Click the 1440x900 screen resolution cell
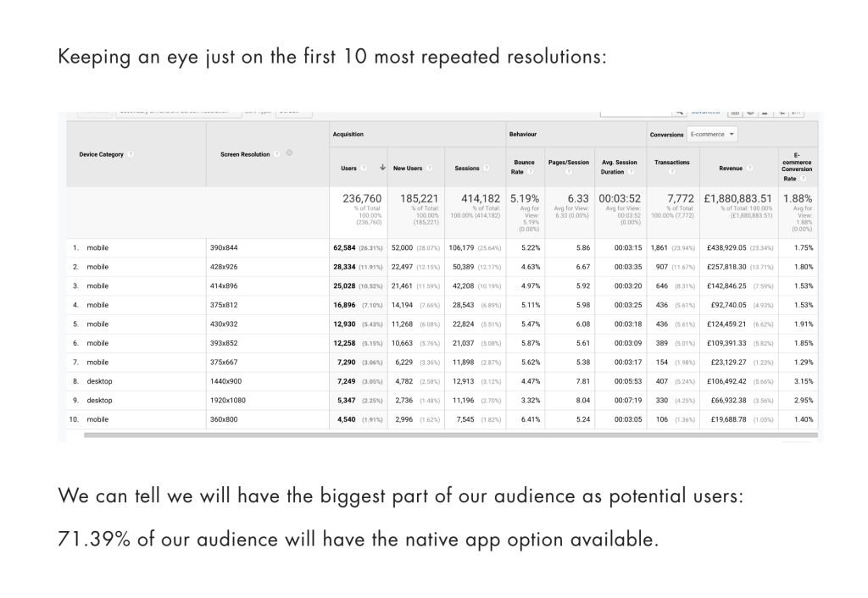Image resolution: width=868 pixels, height=598 pixels. coord(227,381)
